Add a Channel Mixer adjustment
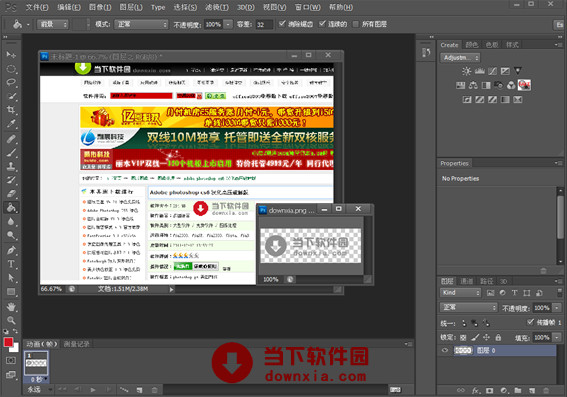The height and width of the screenshot is (397, 567). (x=511, y=85)
